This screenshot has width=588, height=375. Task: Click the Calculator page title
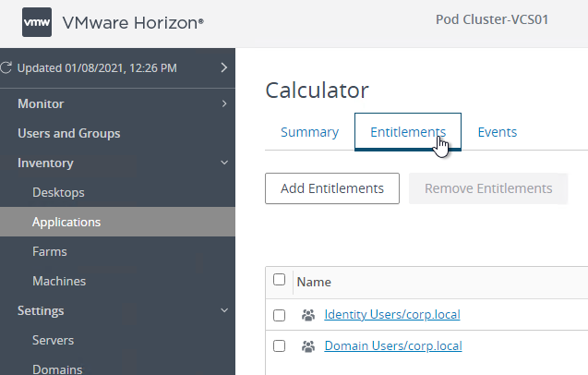tap(317, 91)
